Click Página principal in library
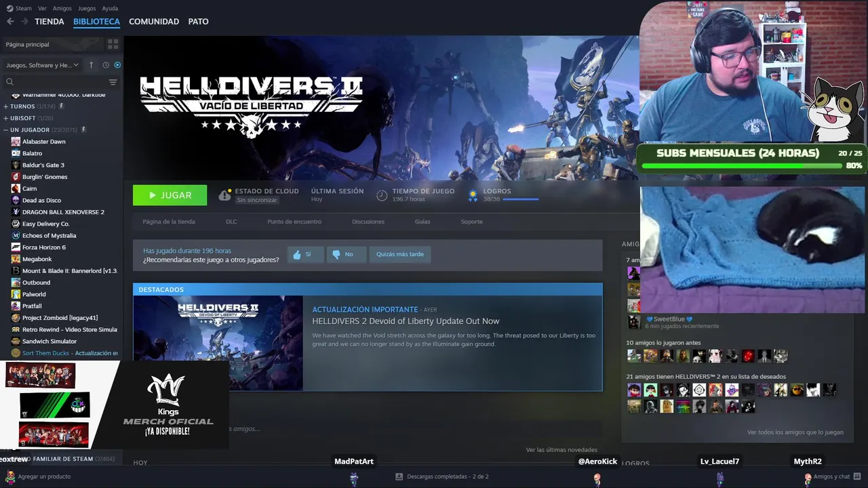This screenshot has width=868, height=488. click(x=27, y=45)
